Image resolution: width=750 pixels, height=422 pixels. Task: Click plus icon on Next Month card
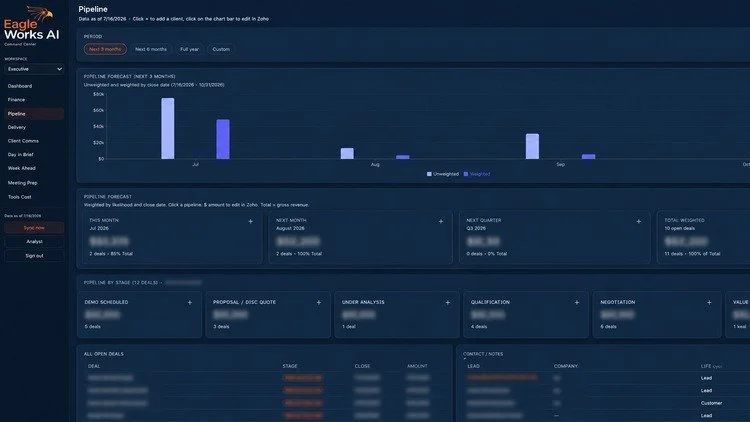pyautogui.click(x=441, y=222)
